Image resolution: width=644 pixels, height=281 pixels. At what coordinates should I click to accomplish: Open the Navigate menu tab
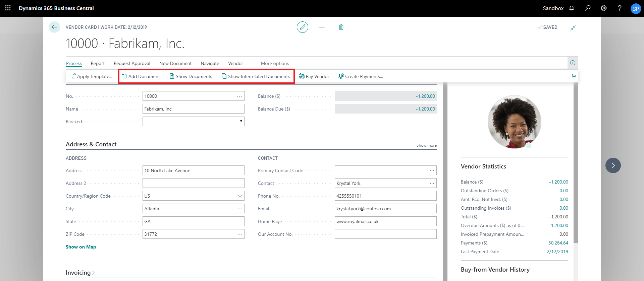tap(210, 63)
